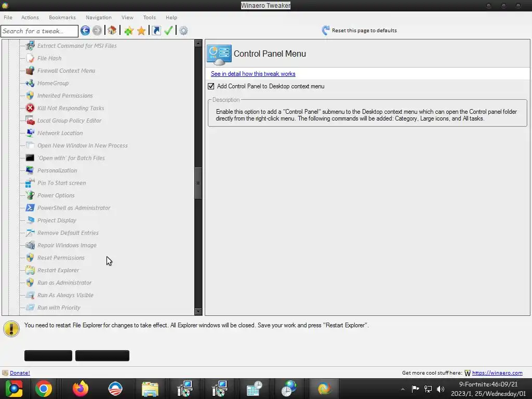Open the View menu
Screen dimensions: 532x399
pyautogui.click(x=127, y=17)
